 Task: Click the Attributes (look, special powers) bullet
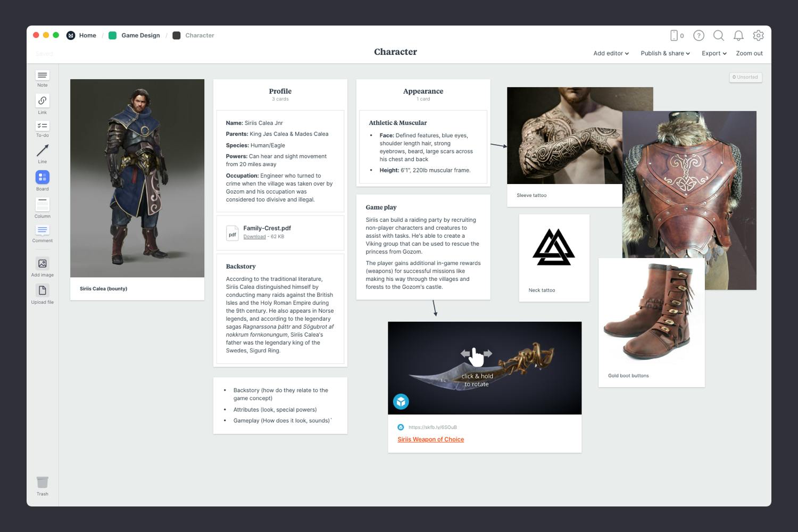(x=275, y=410)
